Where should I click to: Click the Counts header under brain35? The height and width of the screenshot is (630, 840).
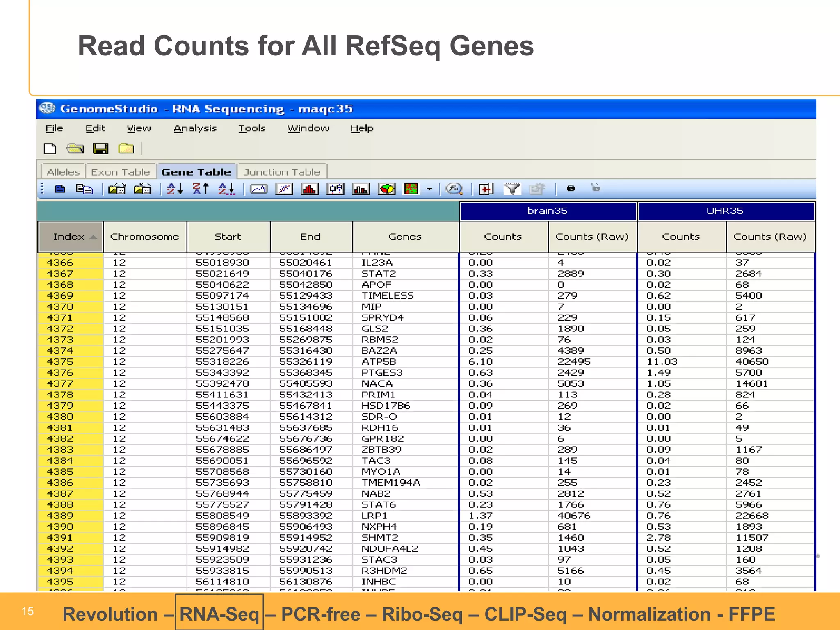[x=503, y=237]
